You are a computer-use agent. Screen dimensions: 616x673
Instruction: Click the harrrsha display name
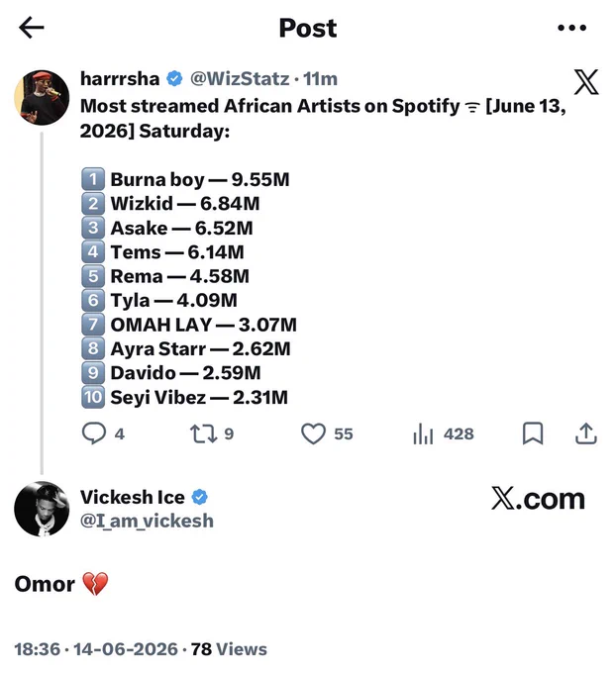[x=120, y=78]
